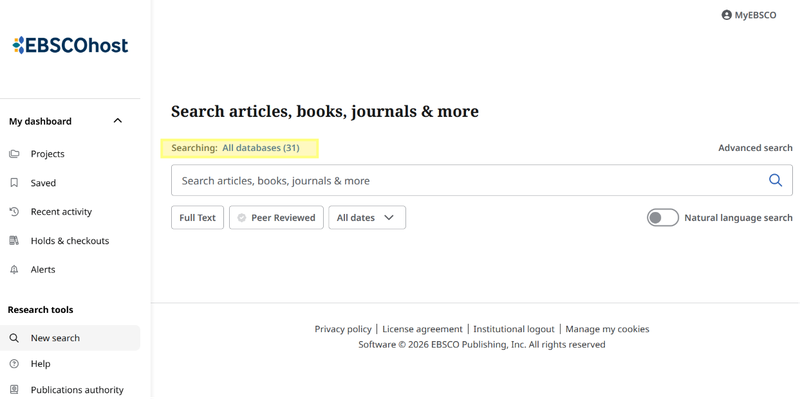Image resolution: width=800 pixels, height=399 pixels.
Task: Click the Holds & checkouts books icon
Action: [x=14, y=240]
